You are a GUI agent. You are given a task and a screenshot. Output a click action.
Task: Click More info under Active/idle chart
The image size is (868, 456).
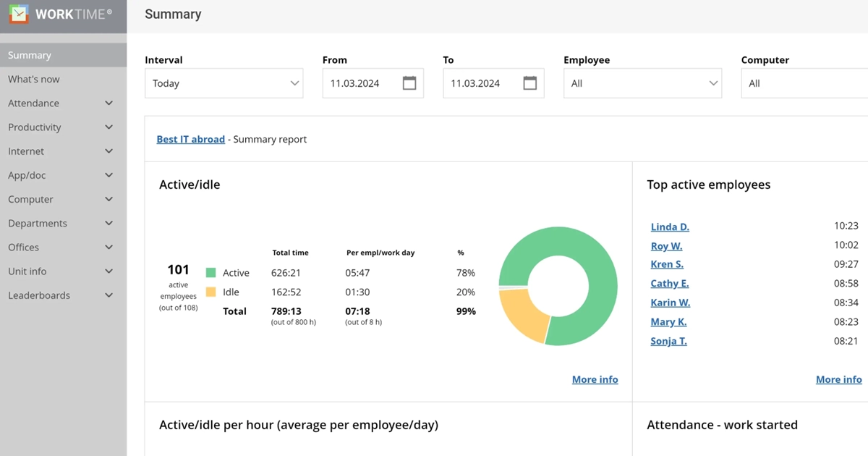pos(595,379)
